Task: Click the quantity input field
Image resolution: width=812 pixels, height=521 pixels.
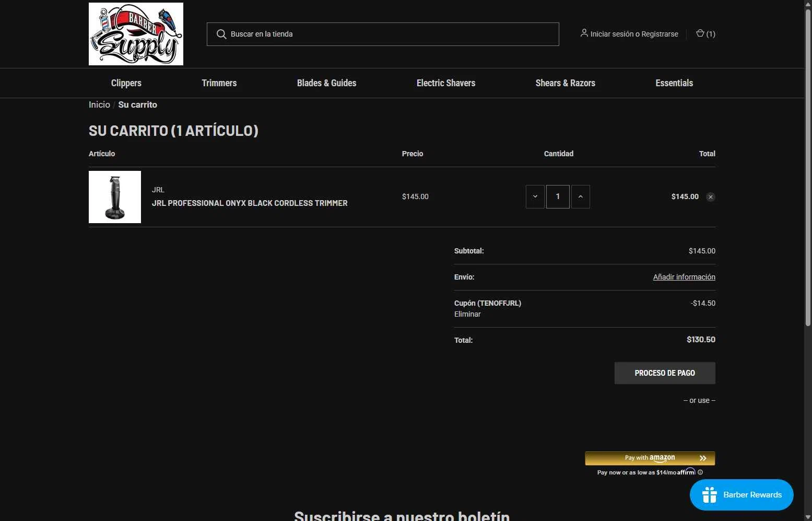Action: pyautogui.click(x=558, y=196)
